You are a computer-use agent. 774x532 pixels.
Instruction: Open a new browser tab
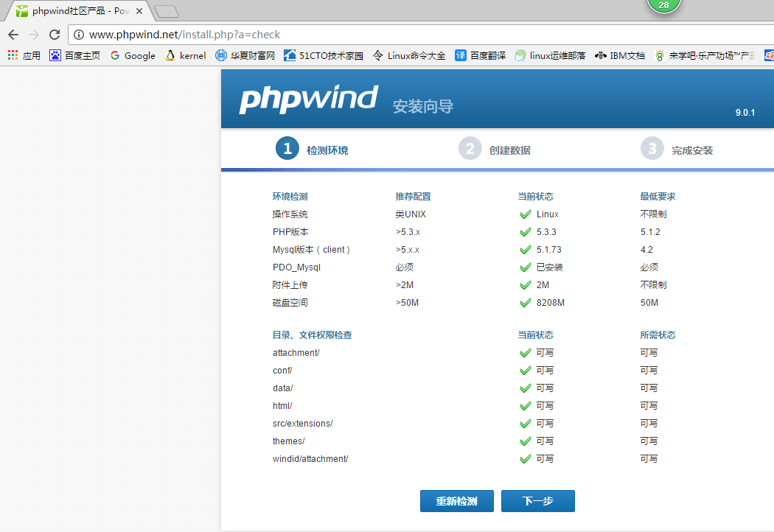click(x=167, y=11)
